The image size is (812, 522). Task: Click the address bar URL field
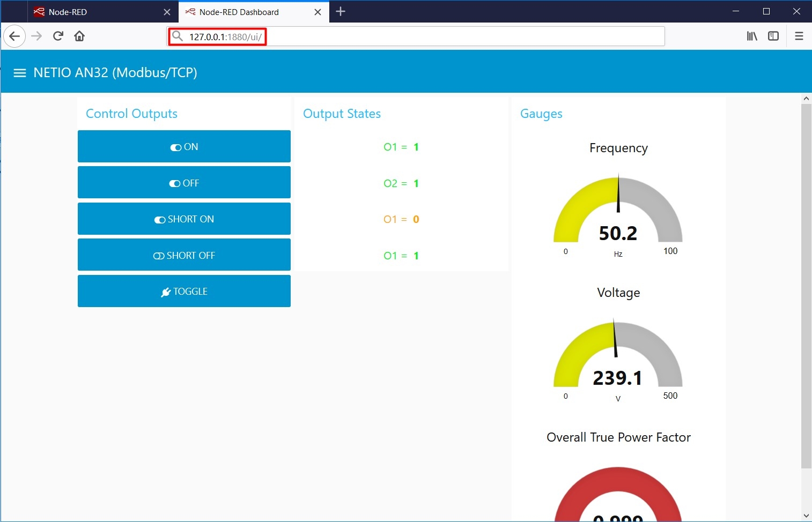(x=416, y=36)
